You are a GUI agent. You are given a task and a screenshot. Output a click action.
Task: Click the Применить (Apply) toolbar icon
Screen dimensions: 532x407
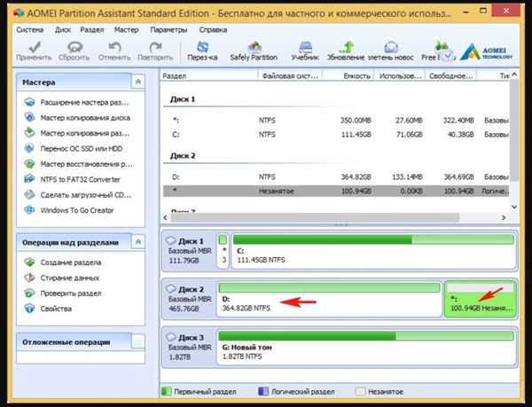pos(34,51)
